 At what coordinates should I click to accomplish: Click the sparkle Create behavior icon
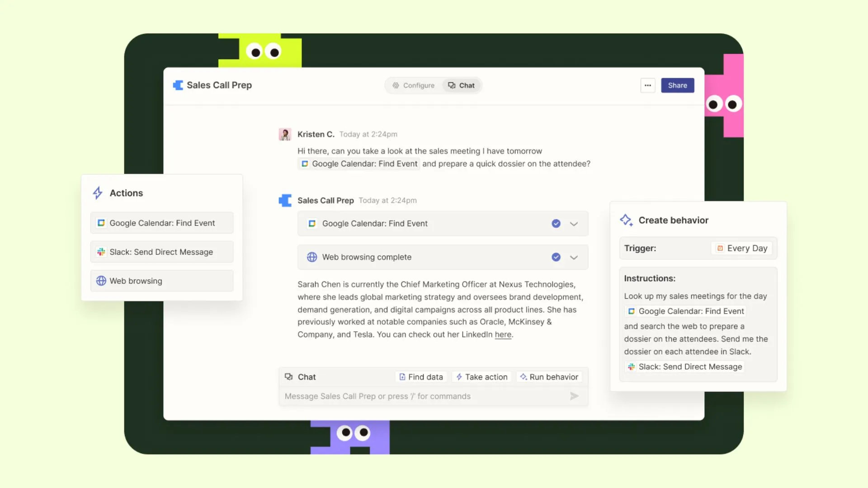(626, 220)
